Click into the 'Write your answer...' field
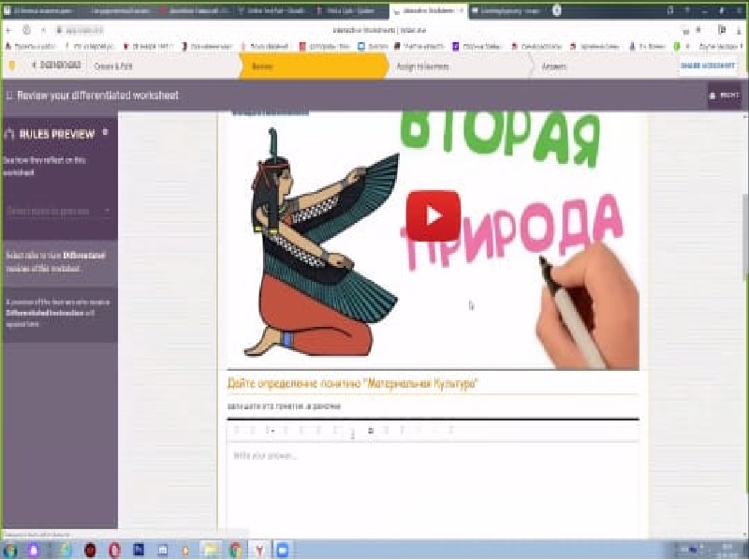 tap(433, 487)
